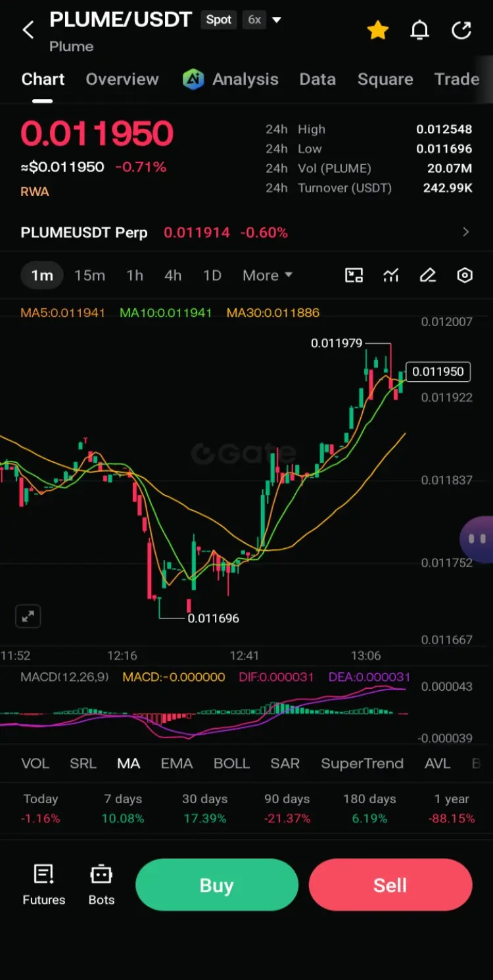Tap the MACD(12,26,9) label
This screenshot has width=493, height=980.
click(x=65, y=677)
